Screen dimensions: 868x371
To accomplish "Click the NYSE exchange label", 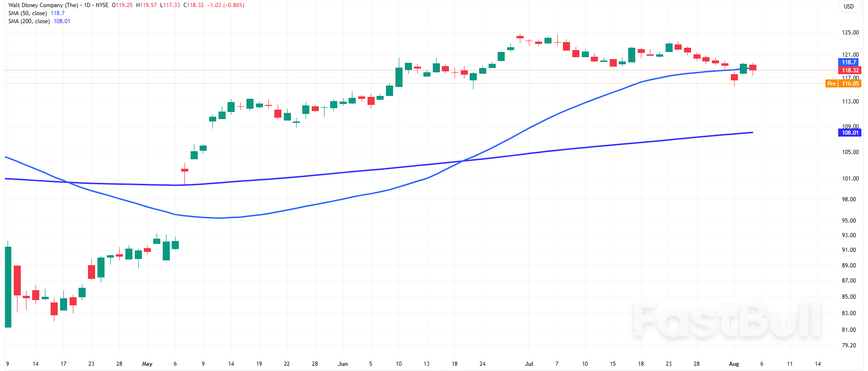I will coord(102,5).
